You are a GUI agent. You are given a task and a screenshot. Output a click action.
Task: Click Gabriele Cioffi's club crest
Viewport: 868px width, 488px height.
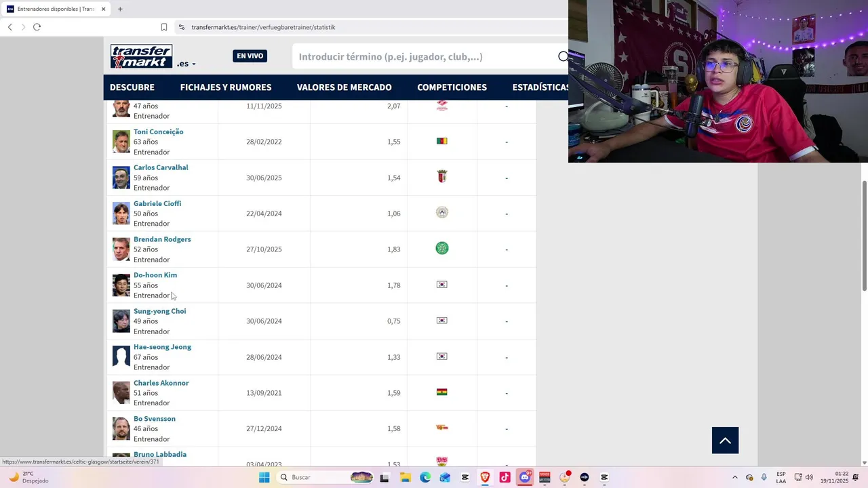(x=441, y=212)
